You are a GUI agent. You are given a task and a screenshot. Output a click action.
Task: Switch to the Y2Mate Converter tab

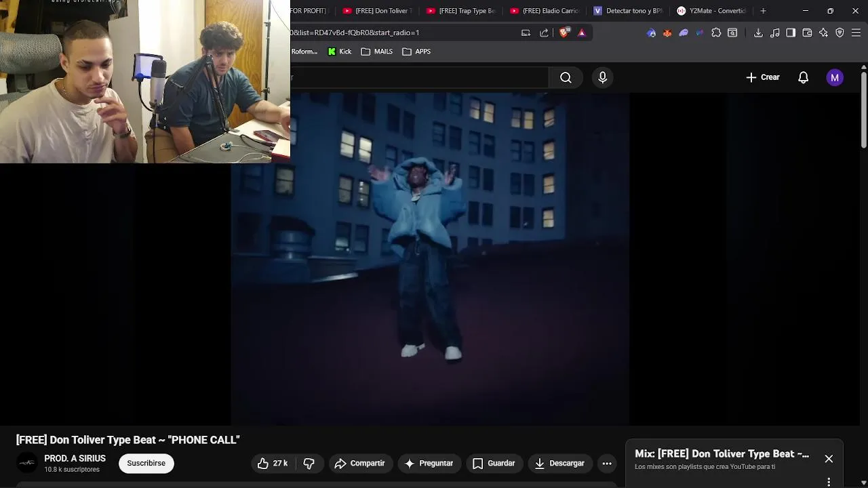click(712, 11)
